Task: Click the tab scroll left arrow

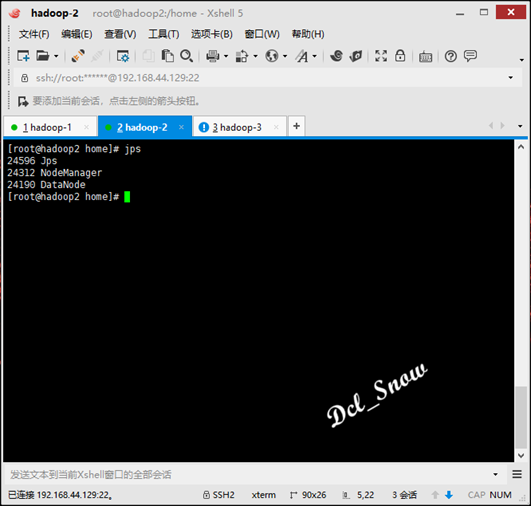Action: click(491, 126)
